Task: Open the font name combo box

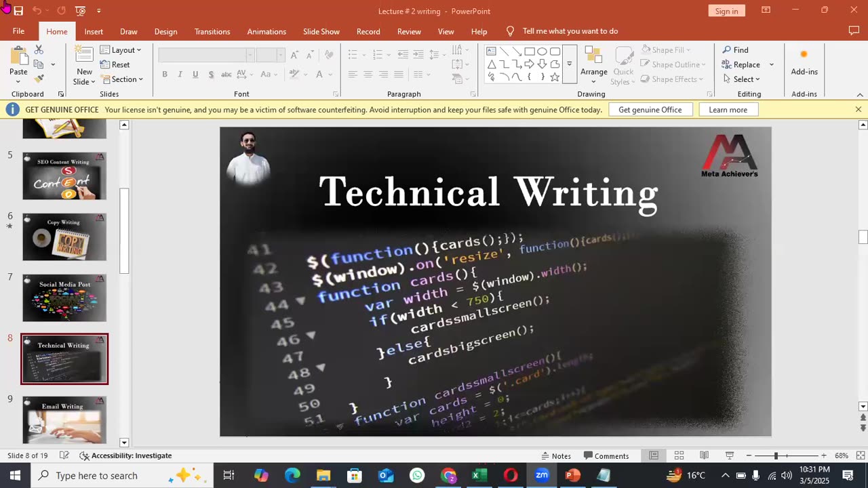Action: point(206,55)
